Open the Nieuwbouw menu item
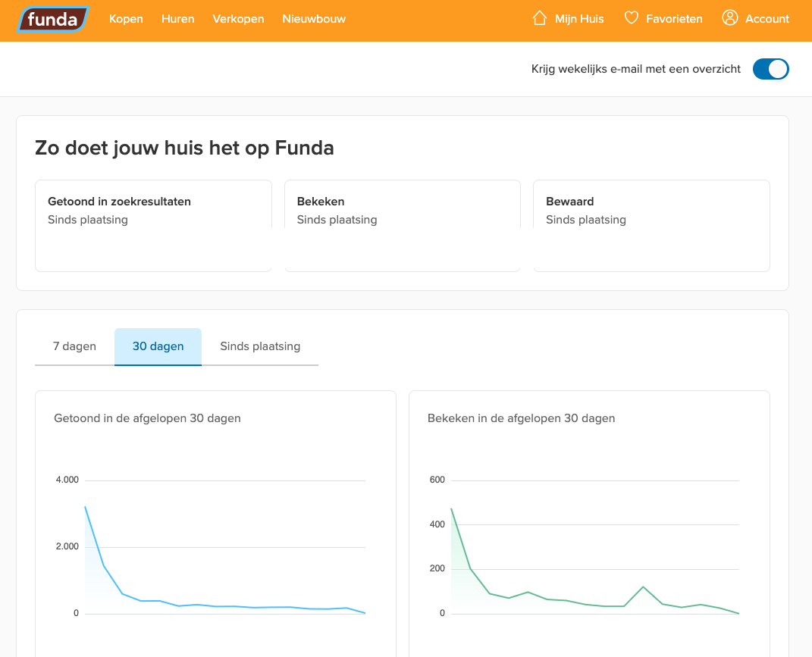 (314, 19)
